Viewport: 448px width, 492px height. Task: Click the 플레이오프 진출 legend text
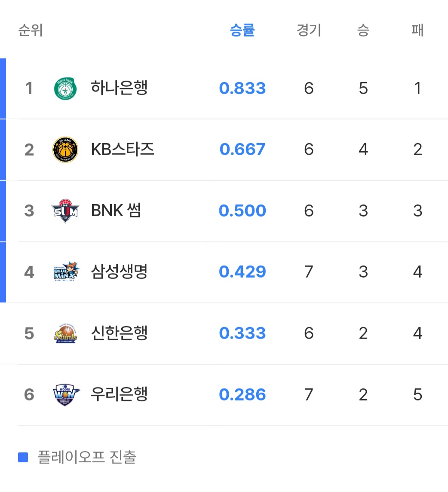(87, 457)
